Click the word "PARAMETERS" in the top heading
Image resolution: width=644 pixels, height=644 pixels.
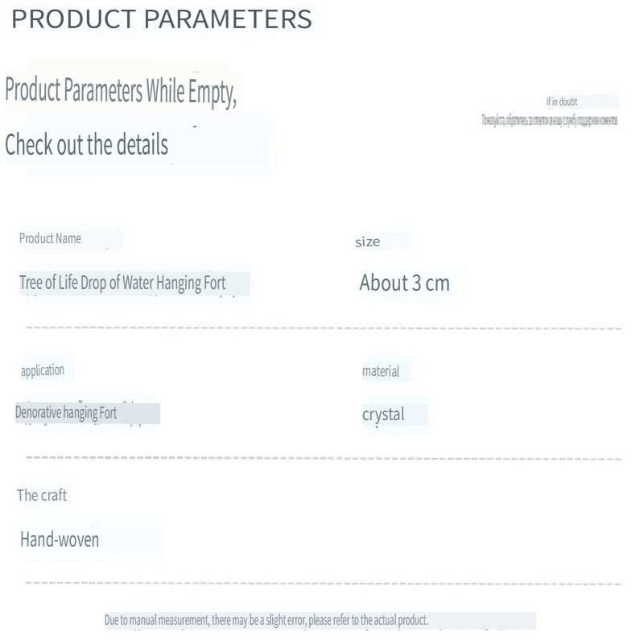228,20
